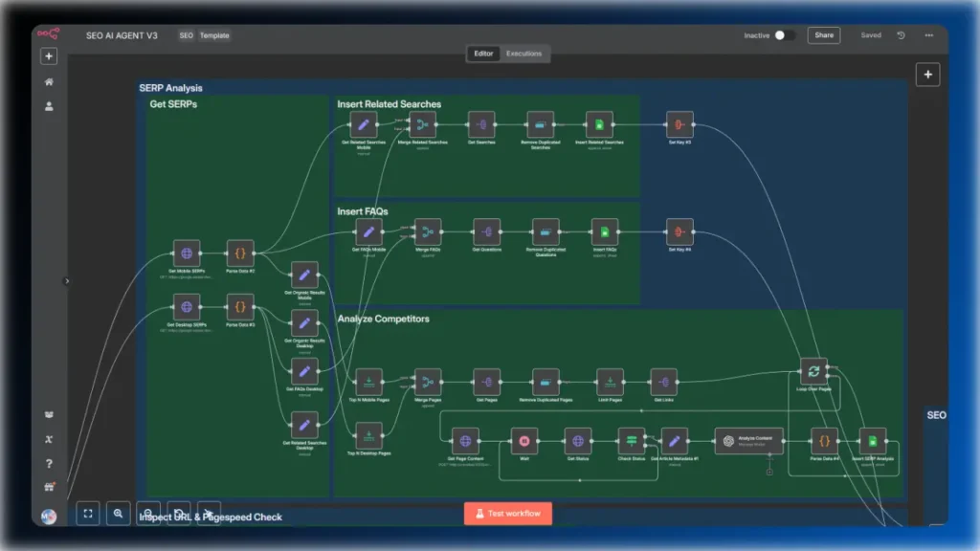Open the What's new gift icon
The height and width of the screenshot is (551, 980).
49,487
